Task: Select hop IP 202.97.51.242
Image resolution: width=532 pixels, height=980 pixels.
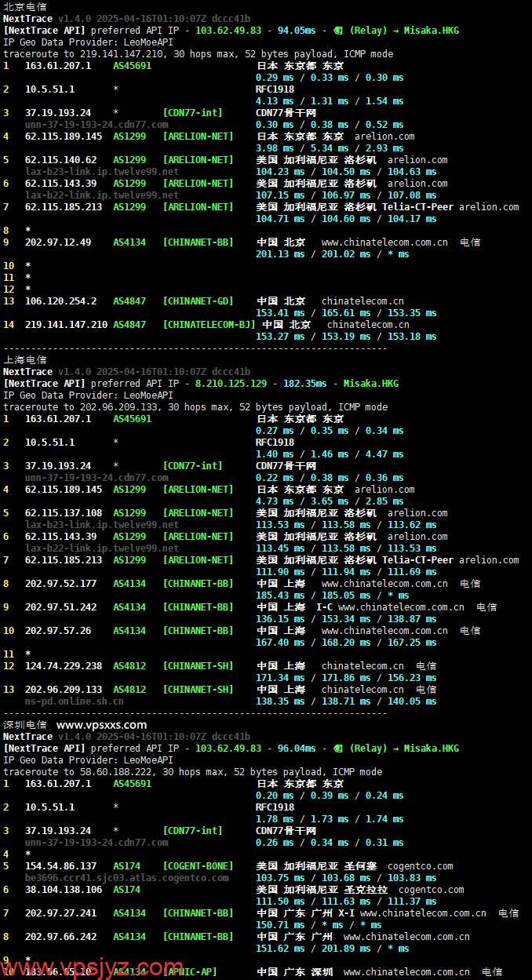Action: pos(61,607)
